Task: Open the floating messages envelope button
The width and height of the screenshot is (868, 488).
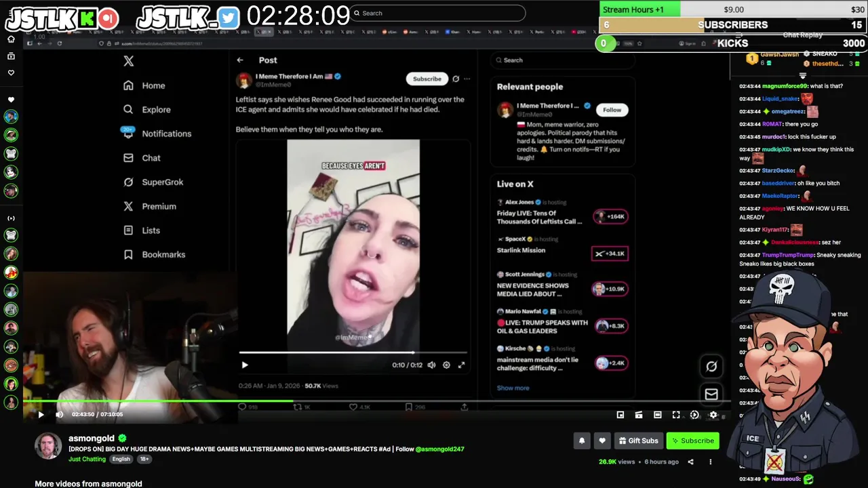Action: pos(711,394)
